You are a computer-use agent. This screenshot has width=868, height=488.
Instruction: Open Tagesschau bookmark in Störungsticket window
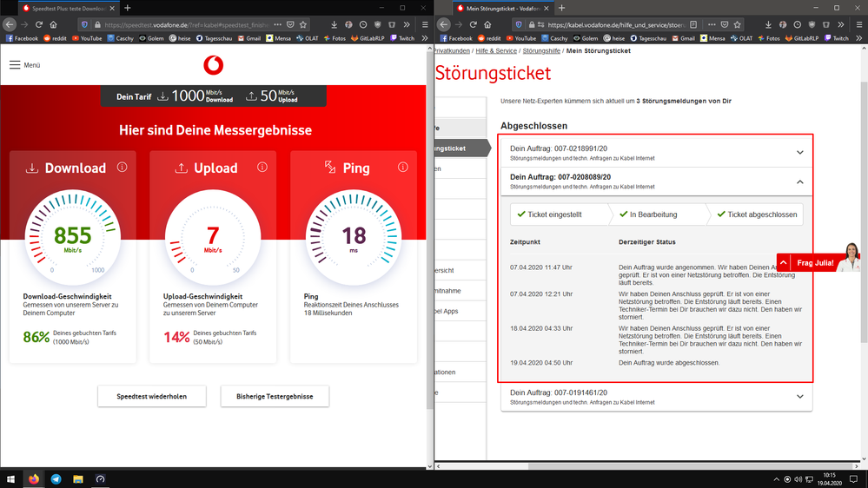tap(647, 38)
